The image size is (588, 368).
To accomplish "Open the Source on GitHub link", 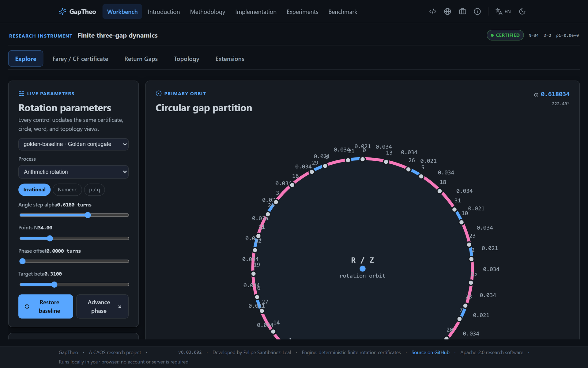I will tap(430, 353).
